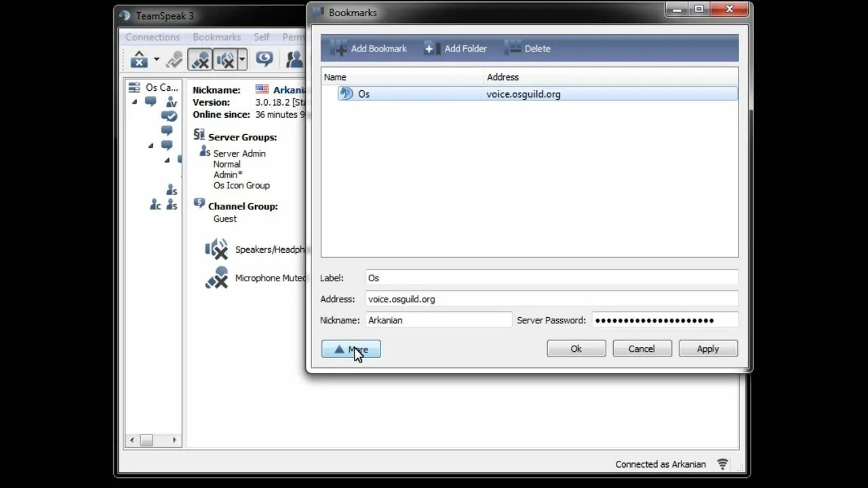Click into the Label input field
Image resolution: width=868 pixels, height=488 pixels.
[x=551, y=278]
